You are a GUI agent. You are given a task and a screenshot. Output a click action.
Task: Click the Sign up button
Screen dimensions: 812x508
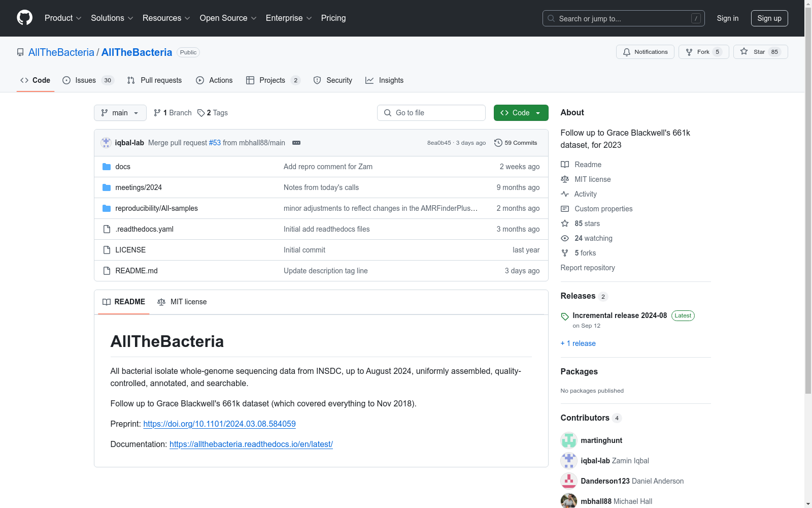pos(769,18)
